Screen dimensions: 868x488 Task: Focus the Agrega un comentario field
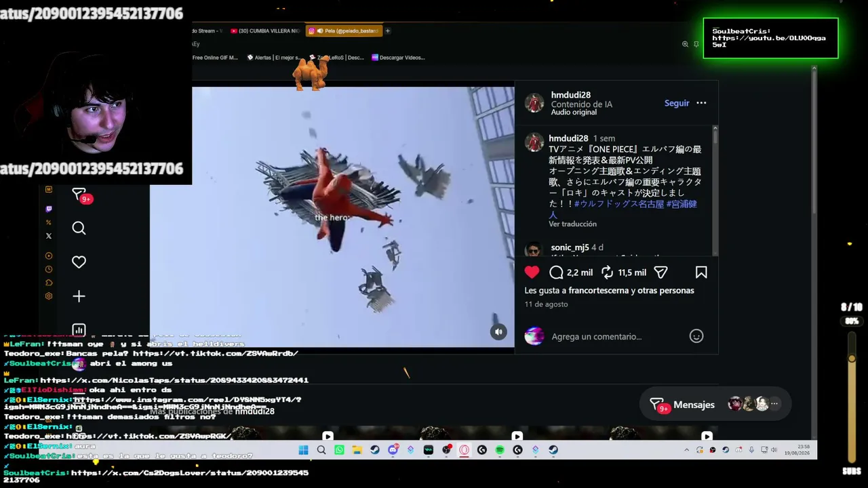(597, 336)
